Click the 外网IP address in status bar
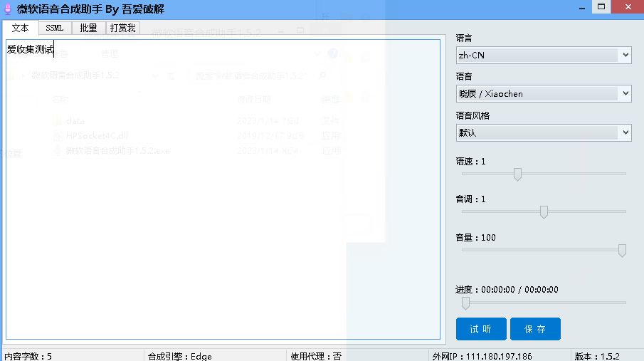 click(482, 356)
